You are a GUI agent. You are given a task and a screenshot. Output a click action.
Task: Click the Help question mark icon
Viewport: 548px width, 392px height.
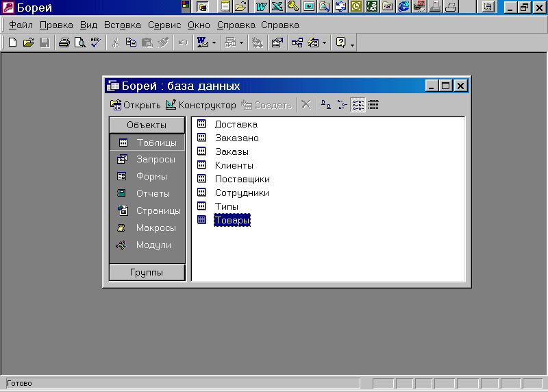[x=340, y=42]
